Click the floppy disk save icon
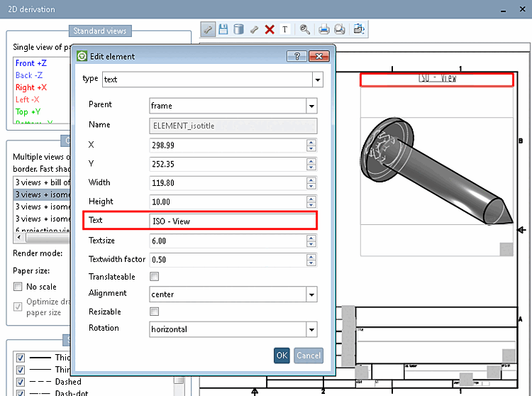 223,29
